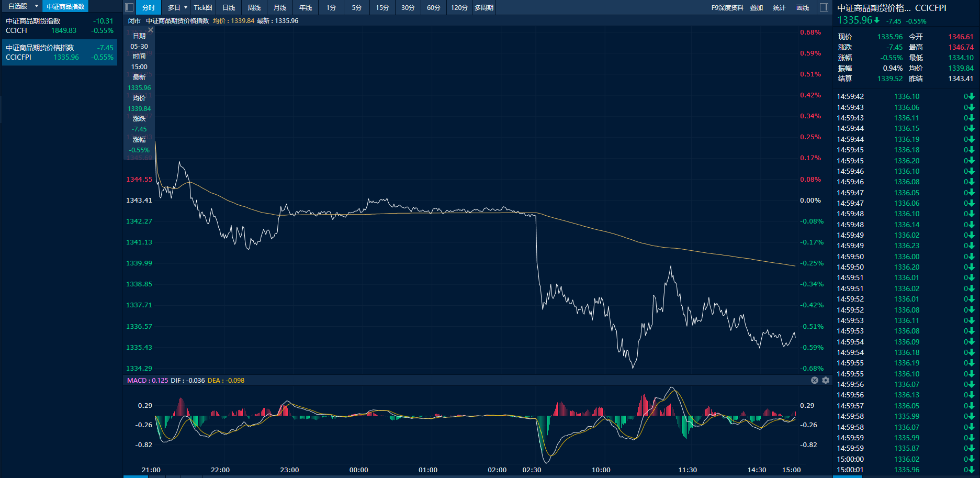Toggle the right quote panel icon

tap(824, 7)
